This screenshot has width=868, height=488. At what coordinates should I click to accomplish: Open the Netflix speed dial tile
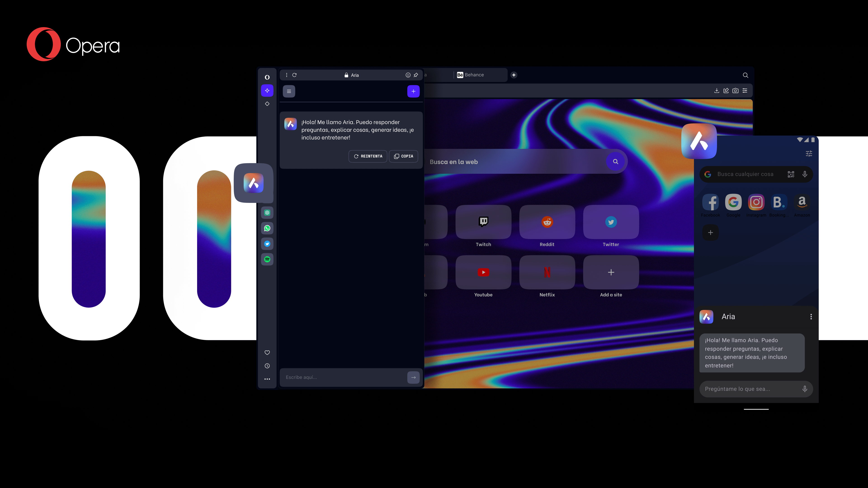pos(547,272)
